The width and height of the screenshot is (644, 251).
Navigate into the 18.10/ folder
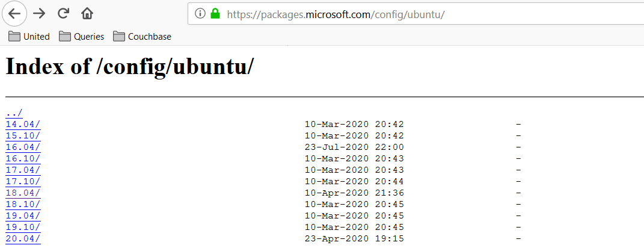(23, 204)
